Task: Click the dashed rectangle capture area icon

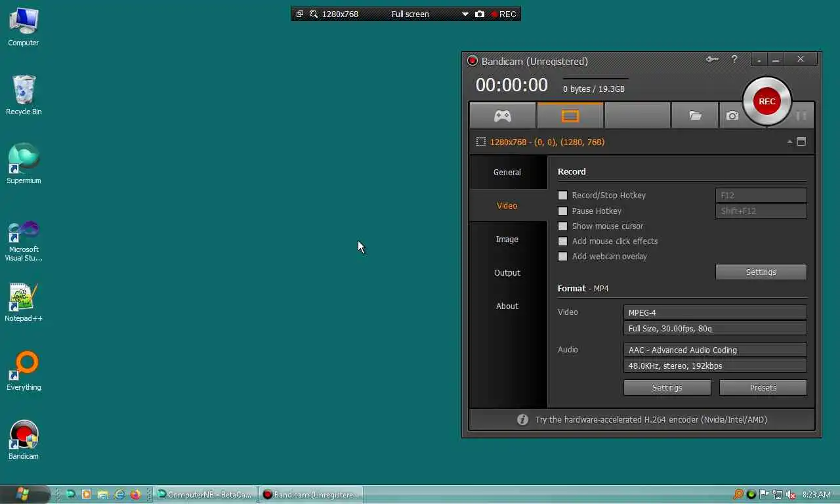Action: click(x=481, y=142)
